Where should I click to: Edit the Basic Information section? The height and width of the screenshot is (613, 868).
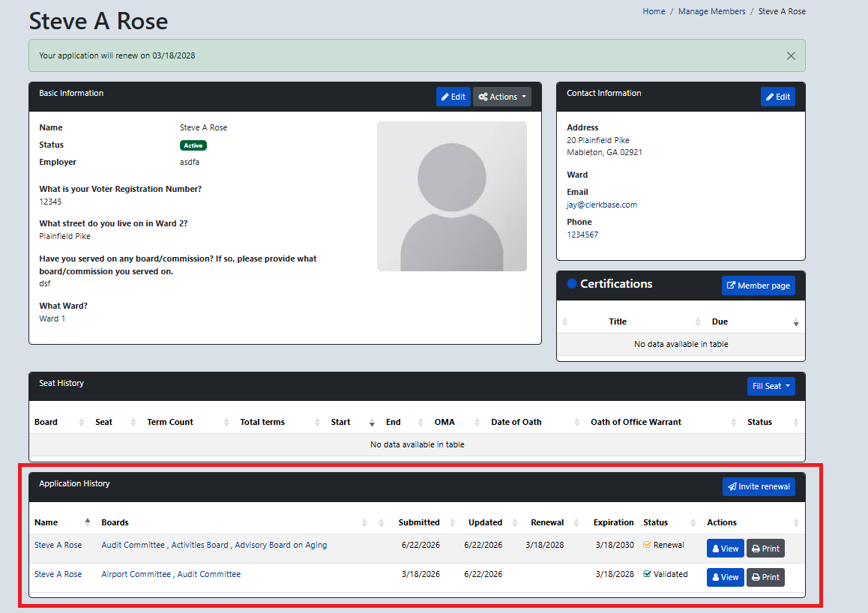pyautogui.click(x=453, y=96)
